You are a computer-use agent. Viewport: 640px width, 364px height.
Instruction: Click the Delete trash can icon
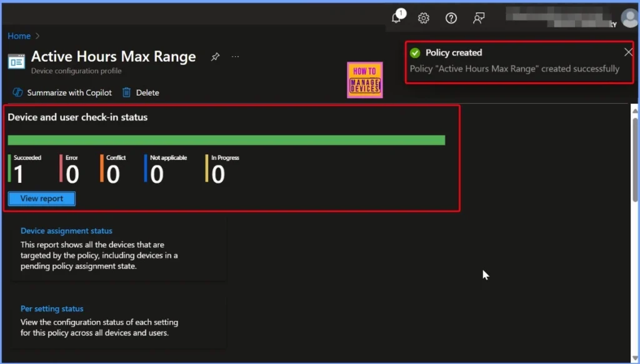tap(126, 92)
